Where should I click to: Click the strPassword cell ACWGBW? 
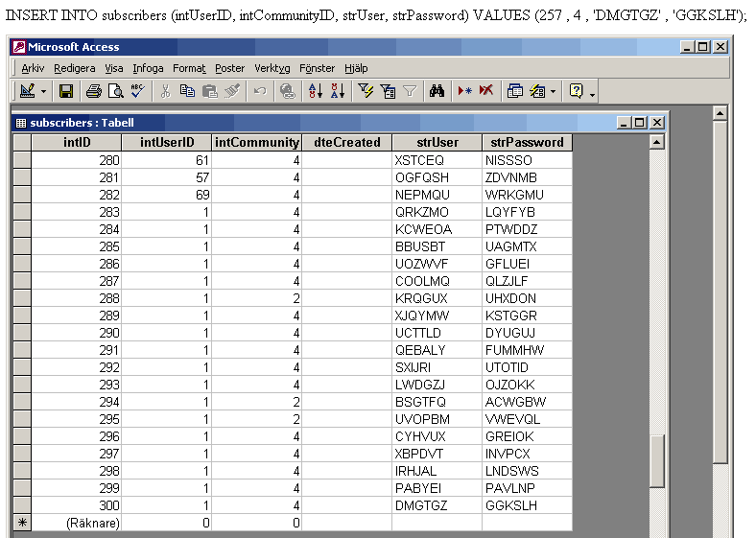(527, 402)
